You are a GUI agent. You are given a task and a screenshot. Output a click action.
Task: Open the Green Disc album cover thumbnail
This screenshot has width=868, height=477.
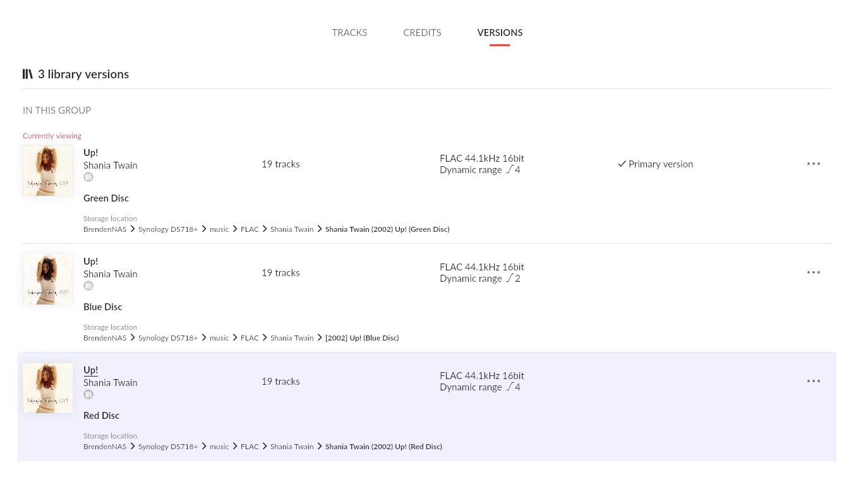pos(48,171)
